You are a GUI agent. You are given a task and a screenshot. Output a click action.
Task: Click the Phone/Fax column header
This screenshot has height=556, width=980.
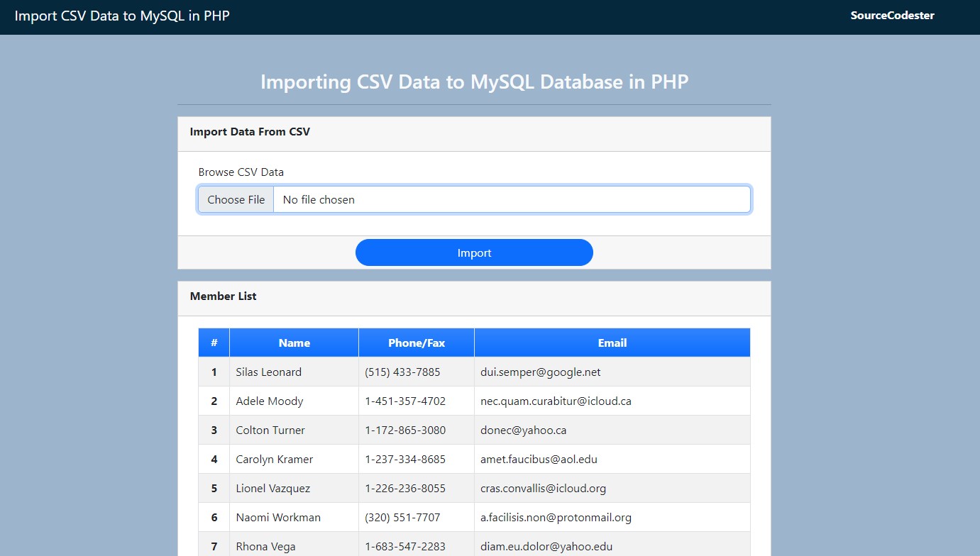[x=416, y=343]
